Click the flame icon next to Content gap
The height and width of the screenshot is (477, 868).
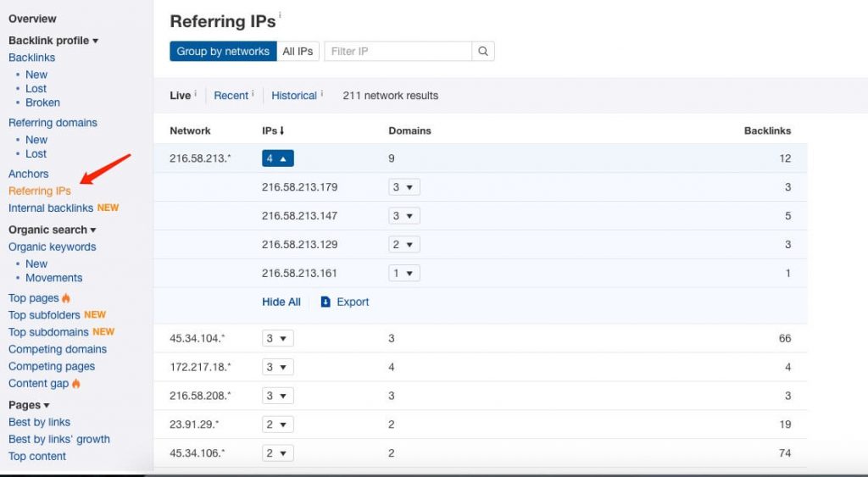(x=75, y=384)
